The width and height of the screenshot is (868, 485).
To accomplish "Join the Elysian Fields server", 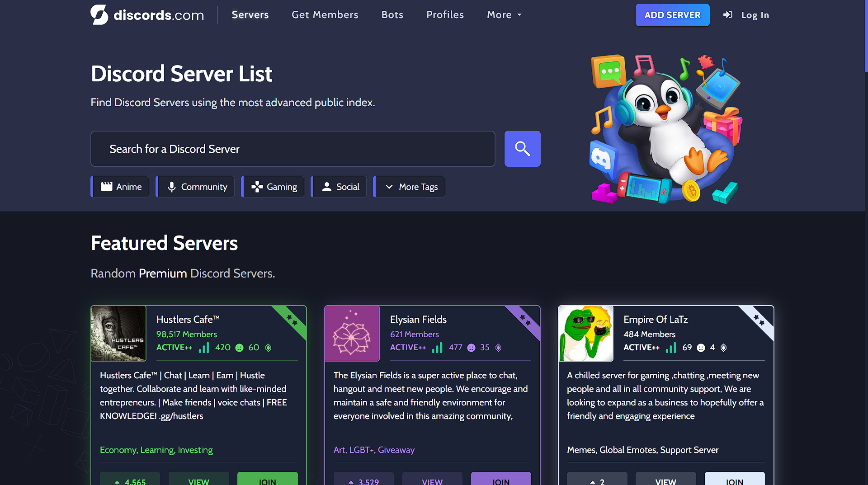I will click(501, 479).
